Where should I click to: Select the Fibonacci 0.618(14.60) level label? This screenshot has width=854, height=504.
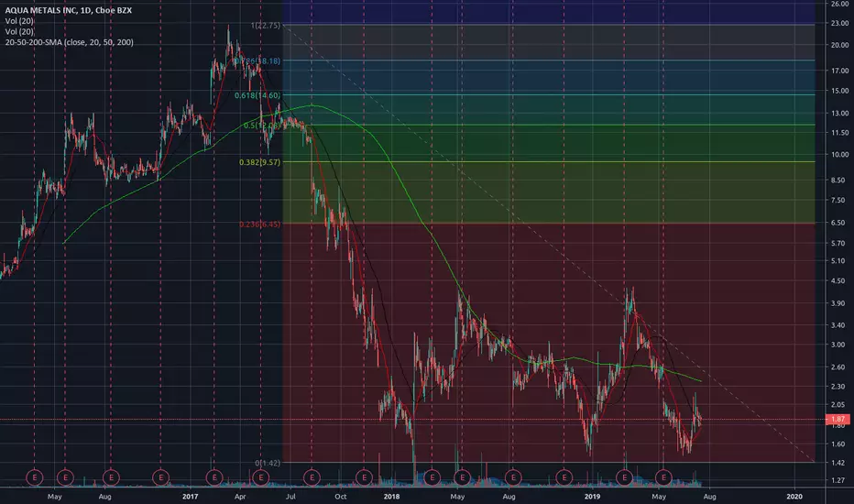coord(257,95)
